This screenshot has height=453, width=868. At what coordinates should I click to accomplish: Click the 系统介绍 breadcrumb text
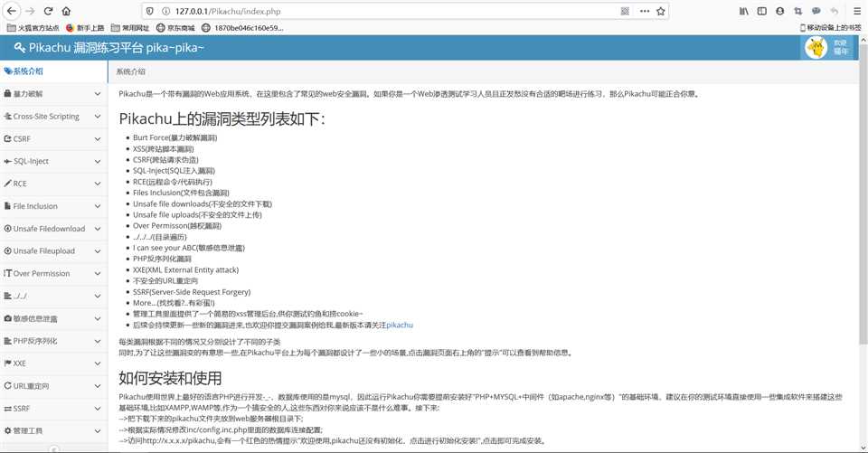click(x=130, y=71)
